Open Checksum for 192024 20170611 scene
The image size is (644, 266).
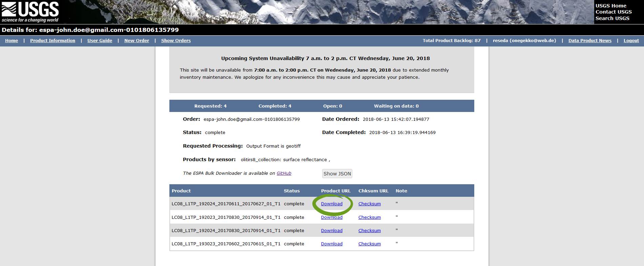[369, 204]
